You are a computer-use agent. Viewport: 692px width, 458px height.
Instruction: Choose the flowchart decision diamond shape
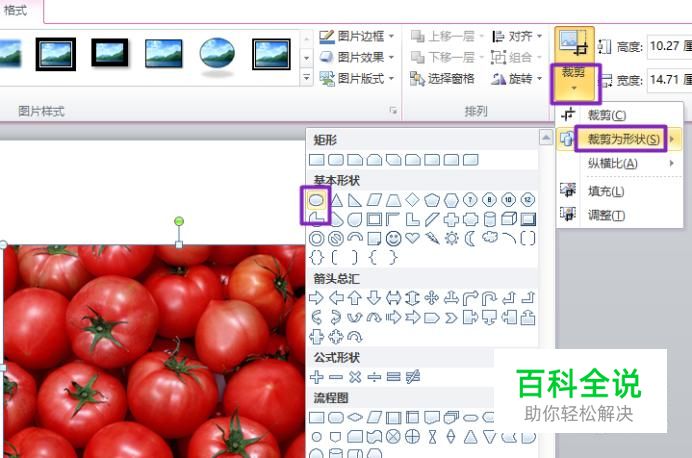point(355,417)
